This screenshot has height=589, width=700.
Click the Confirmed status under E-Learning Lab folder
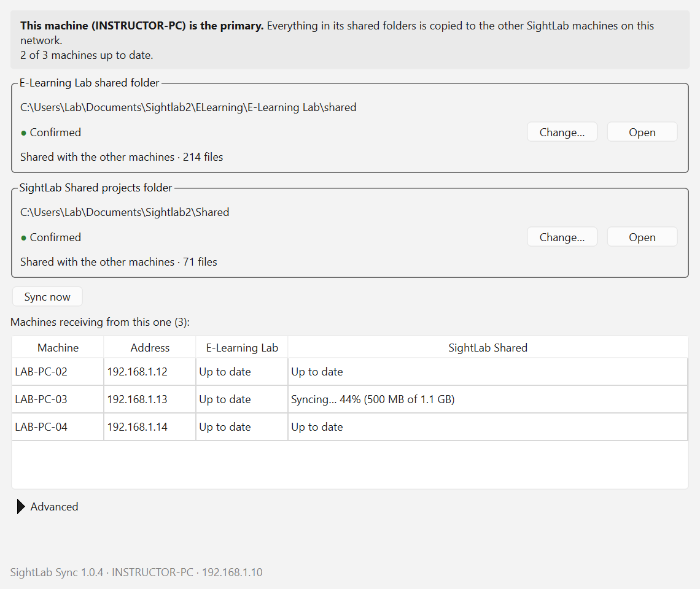[x=51, y=133]
